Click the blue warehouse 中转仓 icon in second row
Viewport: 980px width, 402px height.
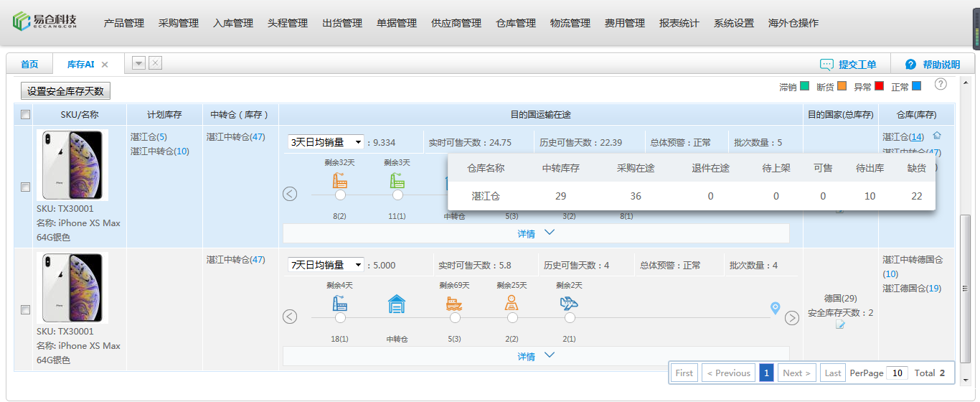coord(397,304)
